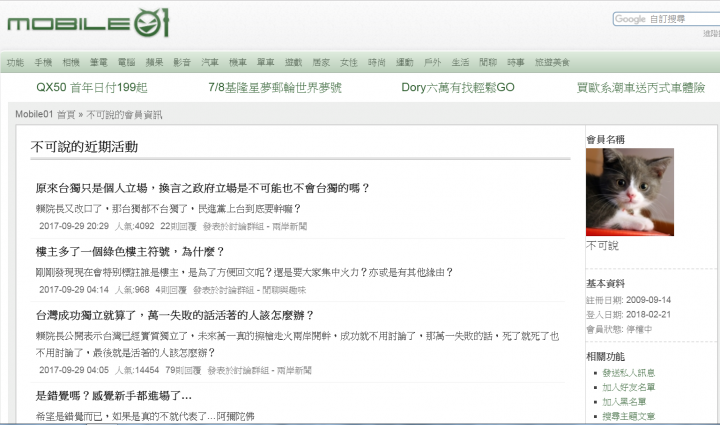Open post 樓主多了一個綠色樓主符號，為什麼？

pos(130,252)
